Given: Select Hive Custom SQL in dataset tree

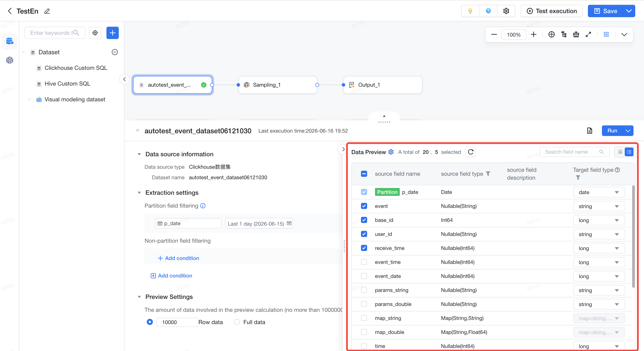Looking at the screenshot, I should pos(67,83).
